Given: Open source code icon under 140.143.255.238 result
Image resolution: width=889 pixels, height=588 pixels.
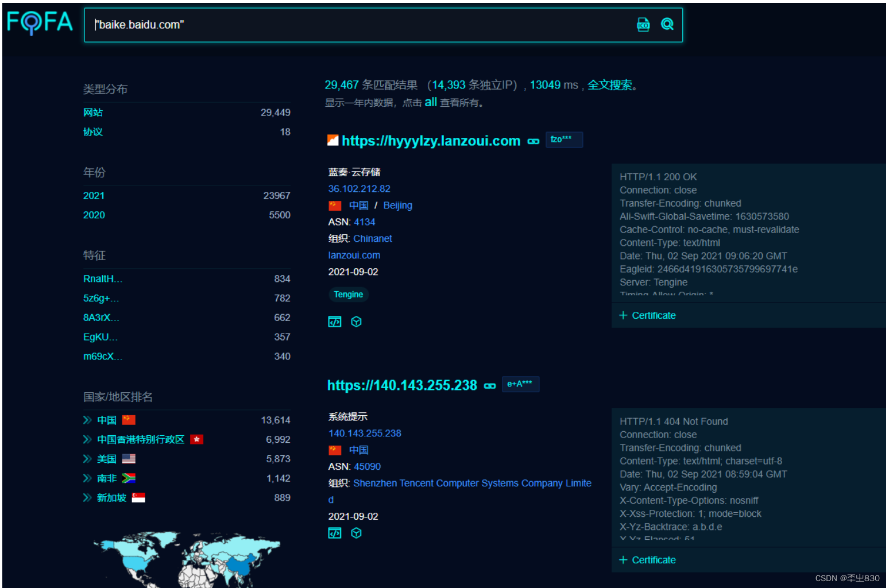Looking at the screenshot, I should 335,533.
